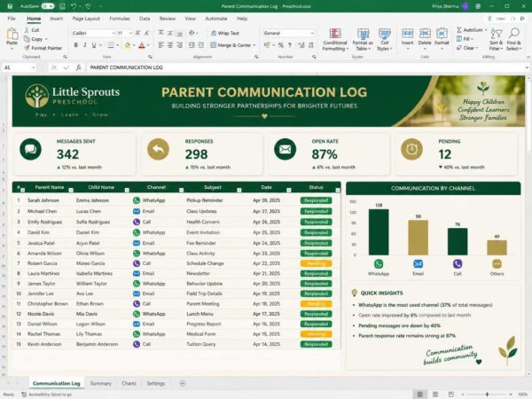532x399 pixels.
Task: Toggle the AutoSave switch
Action: tap(48, 6)
